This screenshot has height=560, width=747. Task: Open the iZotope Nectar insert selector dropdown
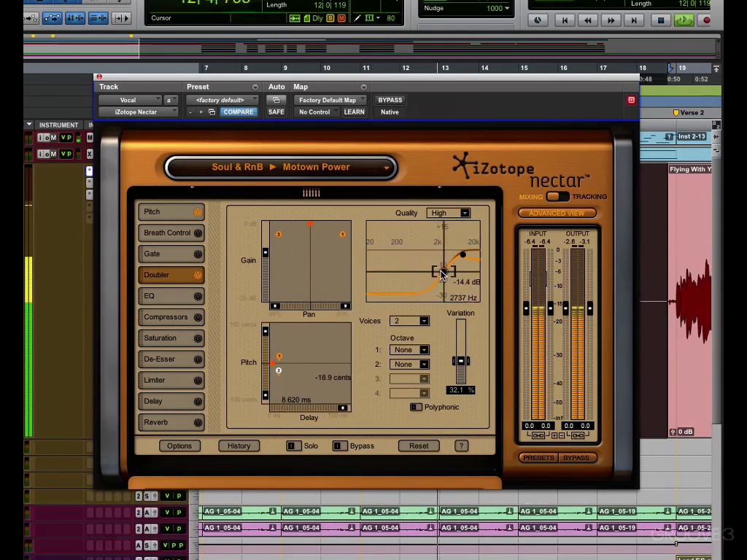[138, 112]
